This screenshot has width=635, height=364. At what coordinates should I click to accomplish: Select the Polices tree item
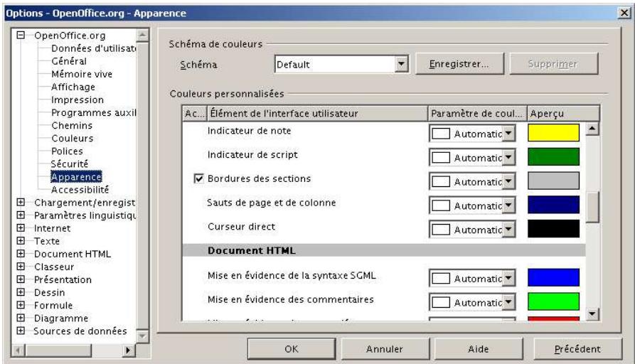tap(67, 151)
